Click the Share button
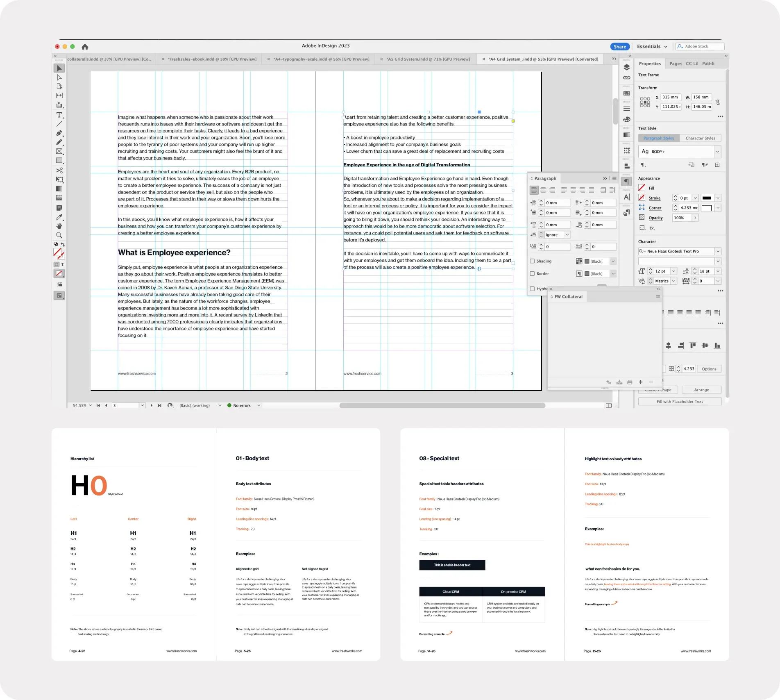780x700 pixels. [619, 47]
